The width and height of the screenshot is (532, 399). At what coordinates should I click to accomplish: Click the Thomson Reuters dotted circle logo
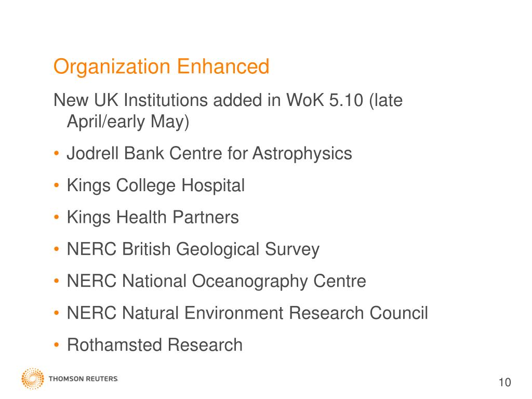coord(33,378)
